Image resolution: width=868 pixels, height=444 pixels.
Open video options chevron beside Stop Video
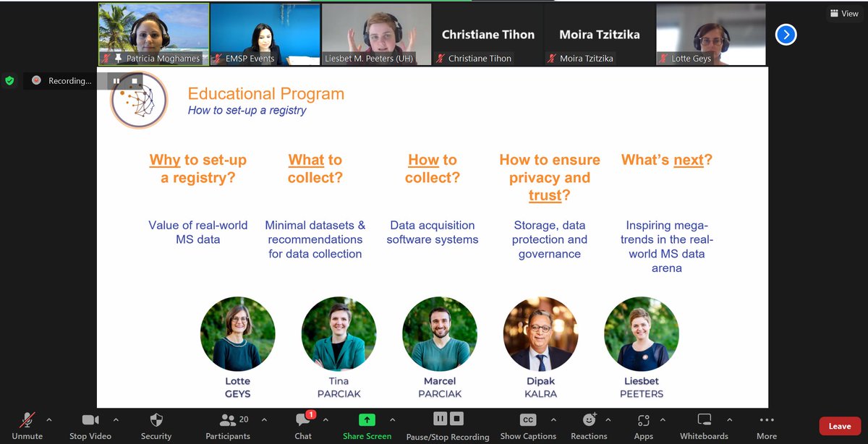pyautogui.click(x=116, y=419)
